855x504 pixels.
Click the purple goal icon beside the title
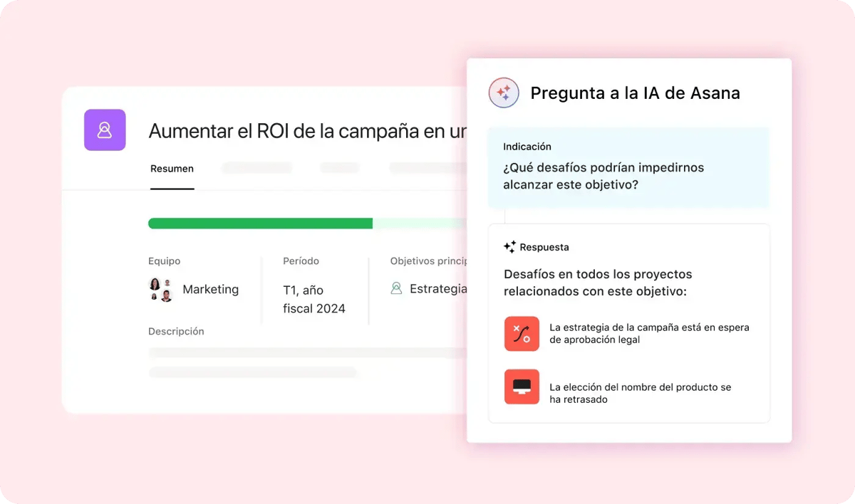(x=105, y=130)
